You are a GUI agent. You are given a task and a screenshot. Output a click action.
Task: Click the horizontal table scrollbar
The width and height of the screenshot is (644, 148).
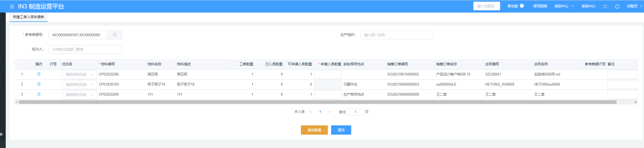[318, 102]
